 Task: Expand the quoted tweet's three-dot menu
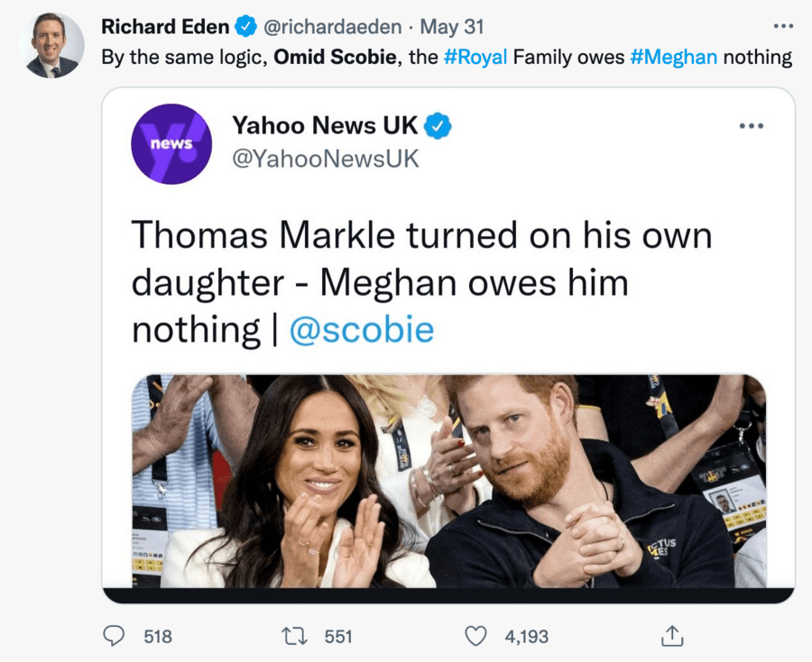click(x=751, y=126)
